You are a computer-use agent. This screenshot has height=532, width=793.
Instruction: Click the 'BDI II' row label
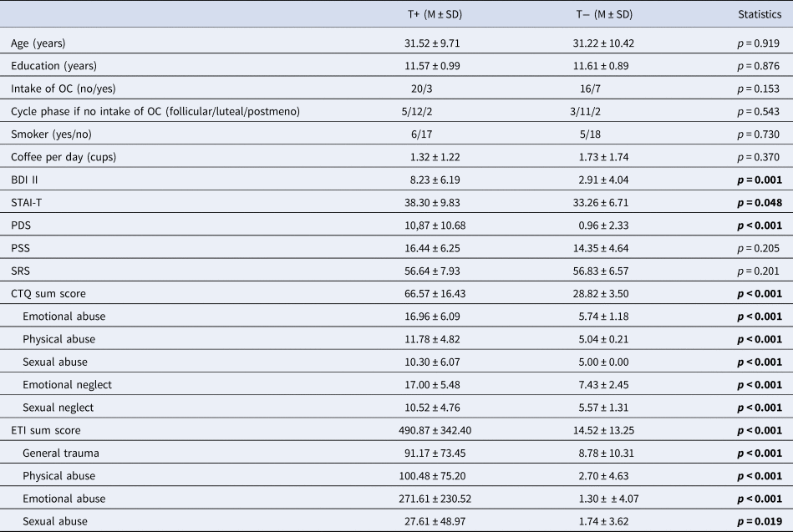point(24,180)
